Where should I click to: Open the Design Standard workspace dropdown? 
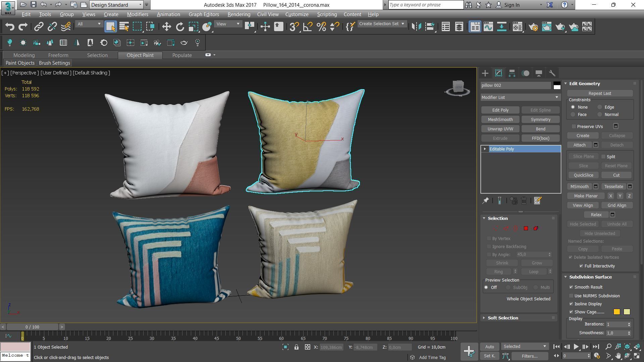pyautogui.click(x=117, y=5)
